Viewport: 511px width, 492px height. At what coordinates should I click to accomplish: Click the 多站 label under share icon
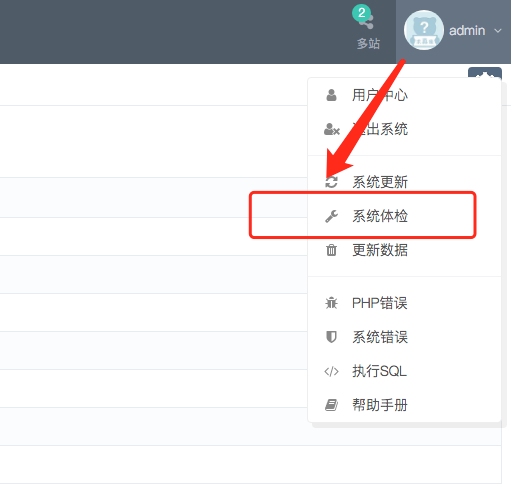(x=368, y=44)
